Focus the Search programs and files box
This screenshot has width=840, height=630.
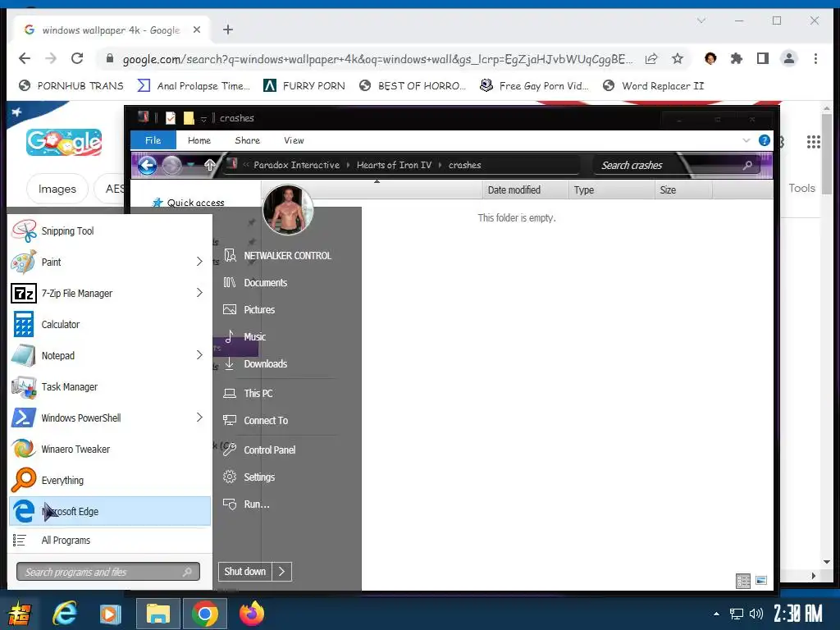108,572
